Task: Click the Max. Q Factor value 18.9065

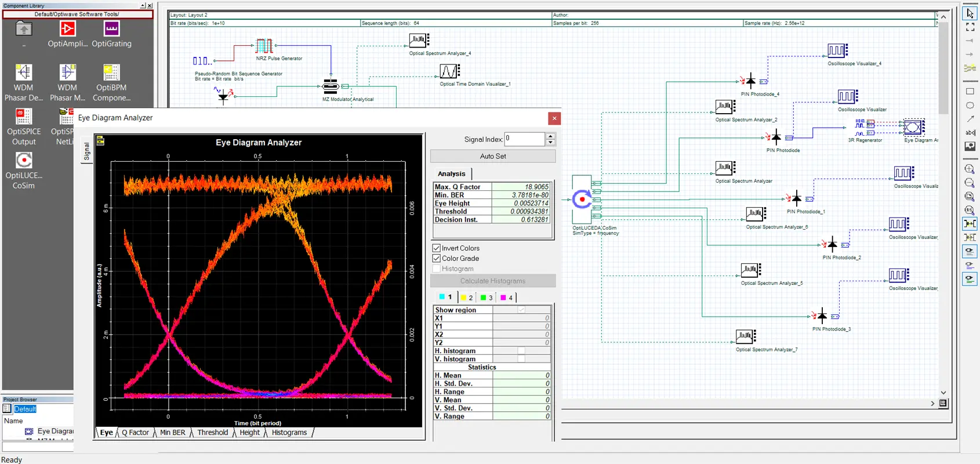Action: pyautogui.click(x=521, y=187)
